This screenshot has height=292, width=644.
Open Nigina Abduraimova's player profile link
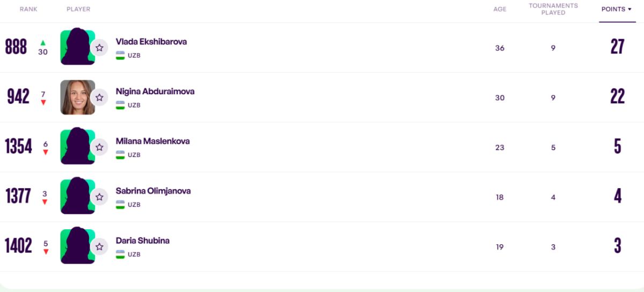tap(155, 92)
